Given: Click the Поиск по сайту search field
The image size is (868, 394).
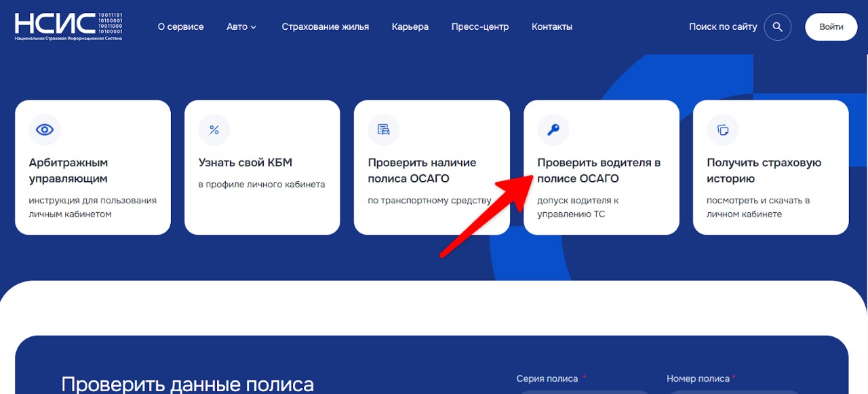Looking at the screenshot, I should (723, 26).
